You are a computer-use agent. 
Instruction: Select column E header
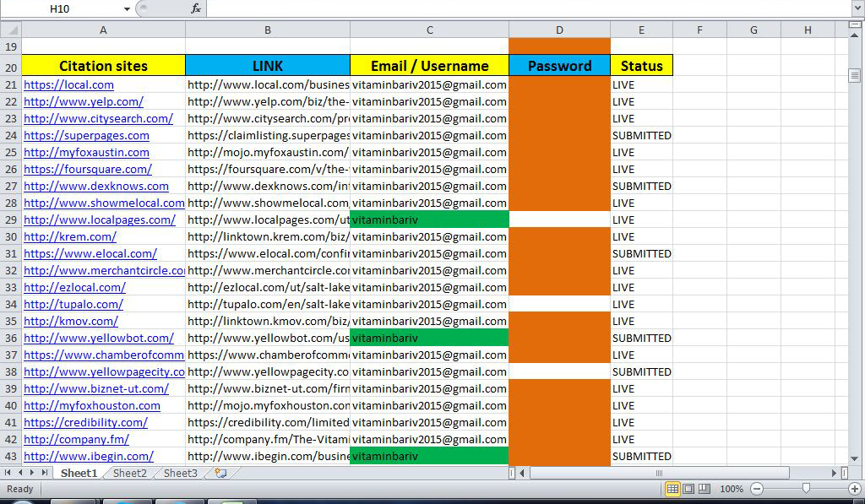[x=642, y=30]
